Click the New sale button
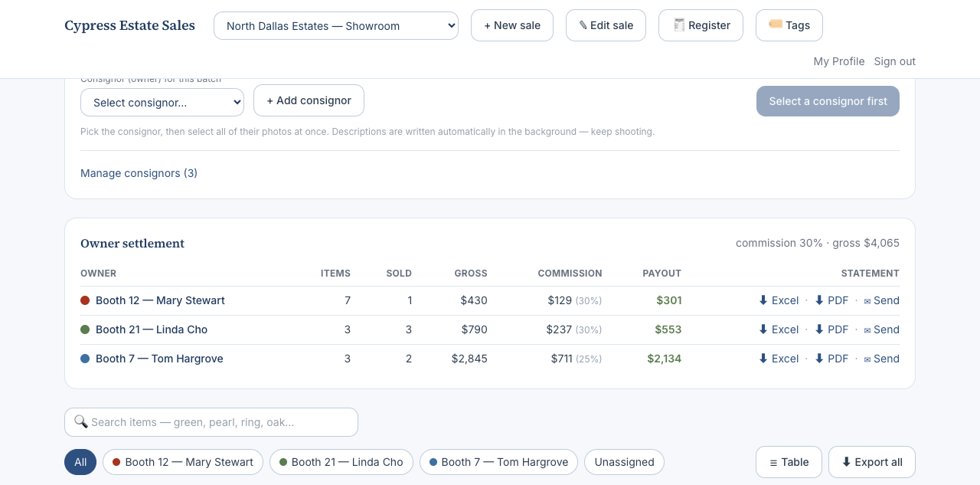Image resolution: width=980 pixels, height=485 pixels. click(x=512, y=25)
